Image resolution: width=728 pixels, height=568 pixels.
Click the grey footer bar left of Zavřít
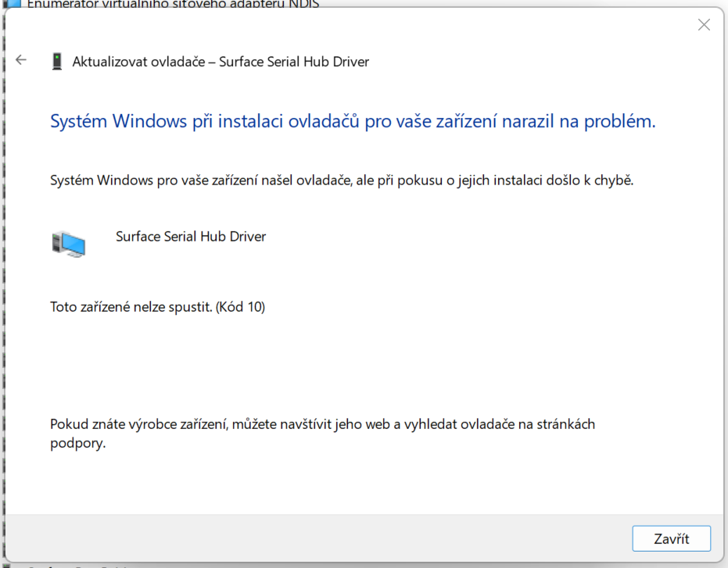click(x=313, y=538)
